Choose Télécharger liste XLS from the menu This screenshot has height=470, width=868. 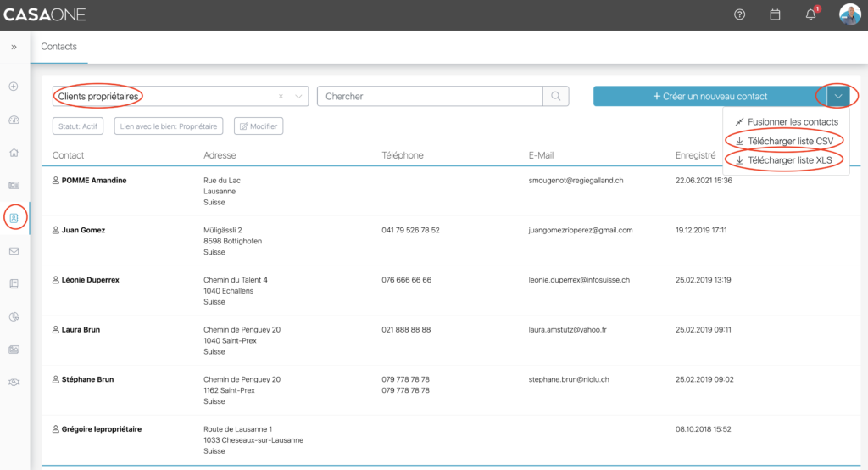point(786,160)
